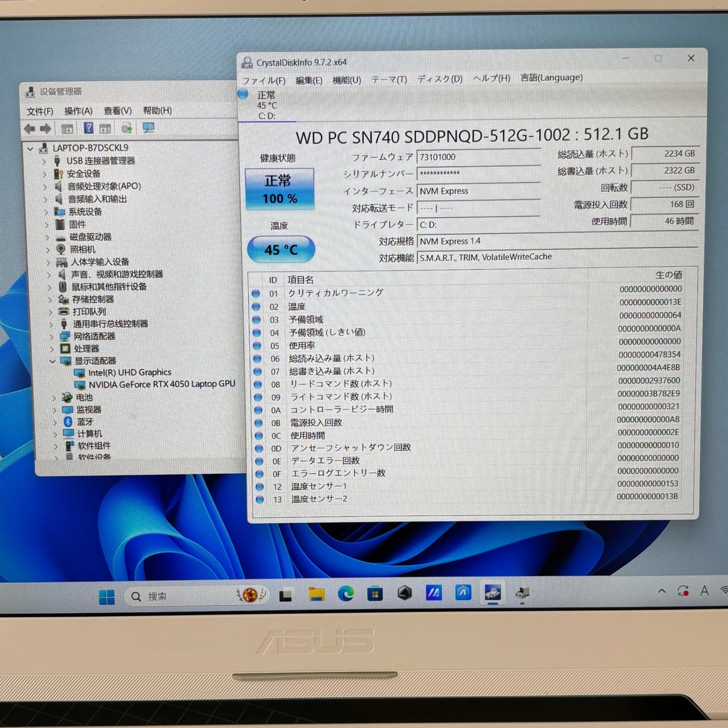Screen dimensions: 728x728
Task: Click Scan for hardware changes toolbar icon
Action: 126,128
